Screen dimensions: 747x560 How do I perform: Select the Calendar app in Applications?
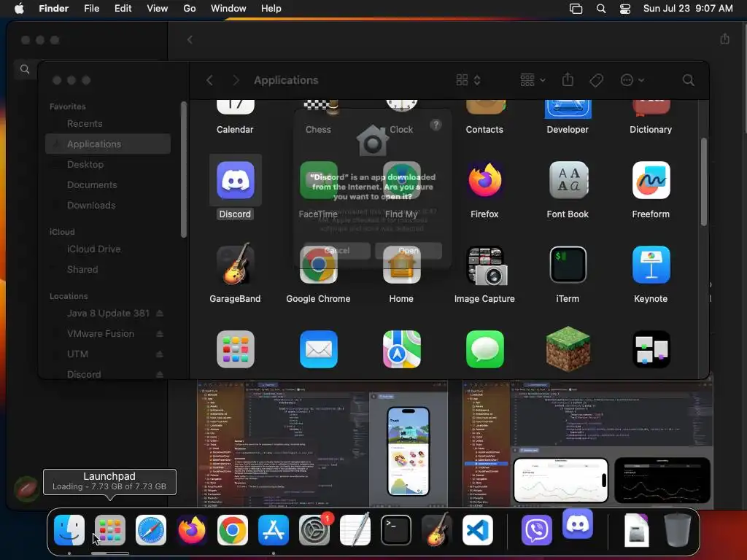[x=236, y=107]
